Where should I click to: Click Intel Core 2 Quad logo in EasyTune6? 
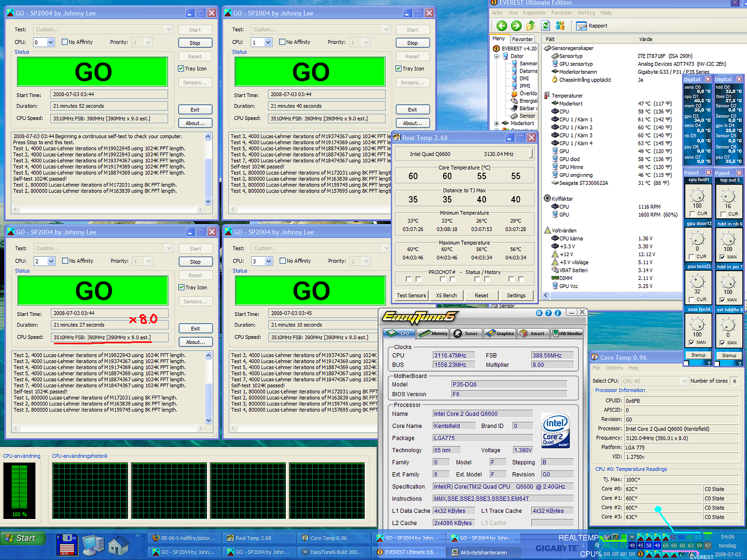coord(556,430)
